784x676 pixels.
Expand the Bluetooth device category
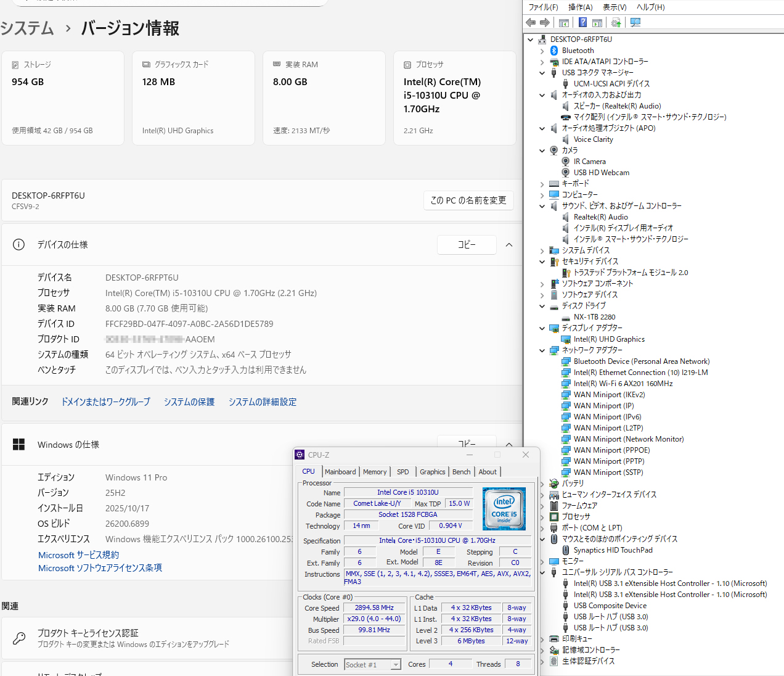click(542, 51)
